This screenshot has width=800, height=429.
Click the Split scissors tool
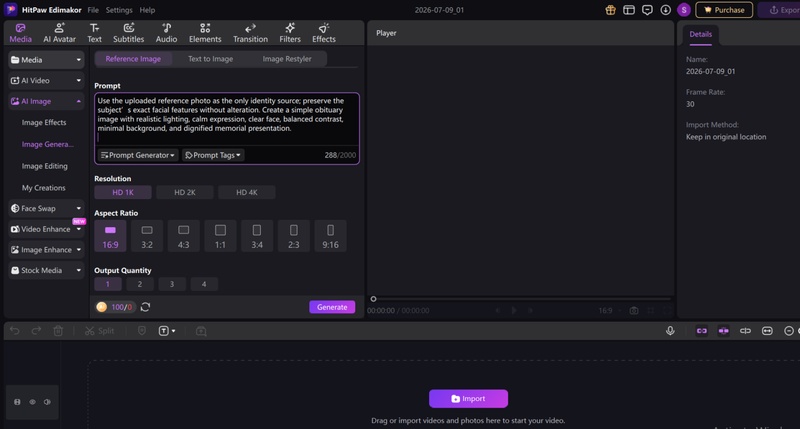pos(99,331)
